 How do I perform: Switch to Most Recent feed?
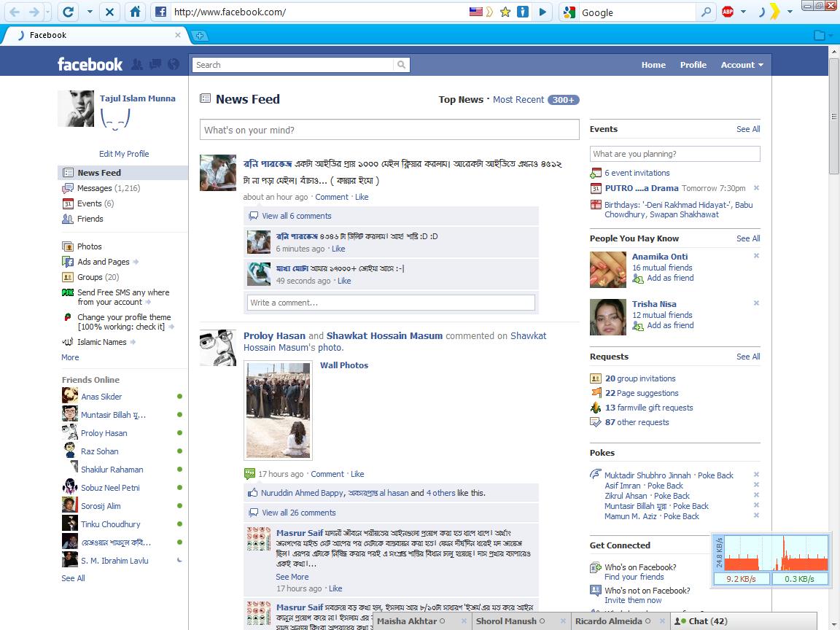point(518,100)
